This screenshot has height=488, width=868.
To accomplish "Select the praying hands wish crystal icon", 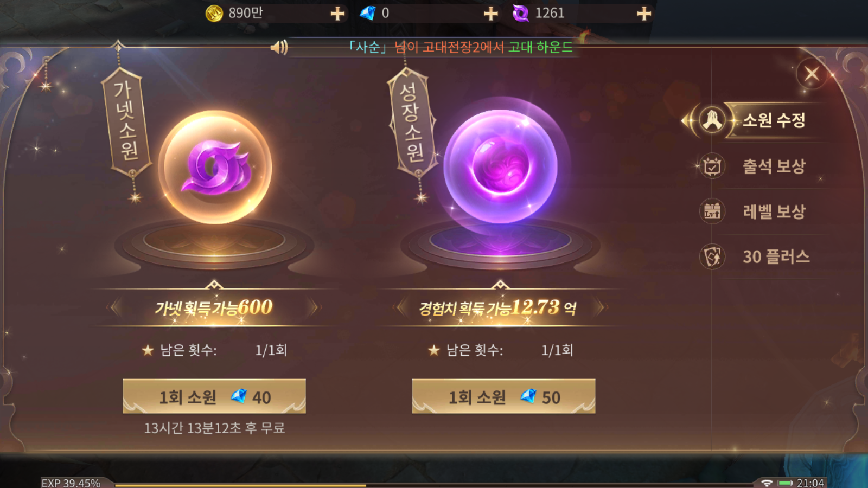I will tap(712, 120).
